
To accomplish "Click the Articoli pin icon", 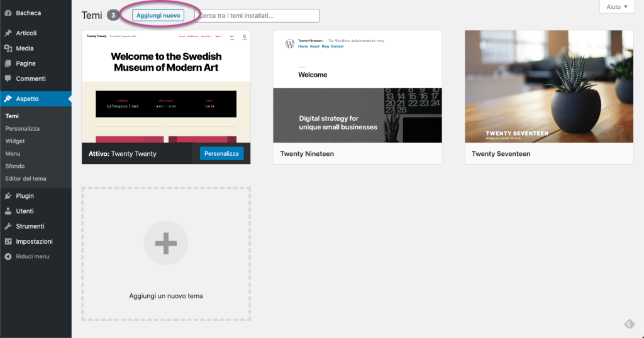I will tap(8, 33).
